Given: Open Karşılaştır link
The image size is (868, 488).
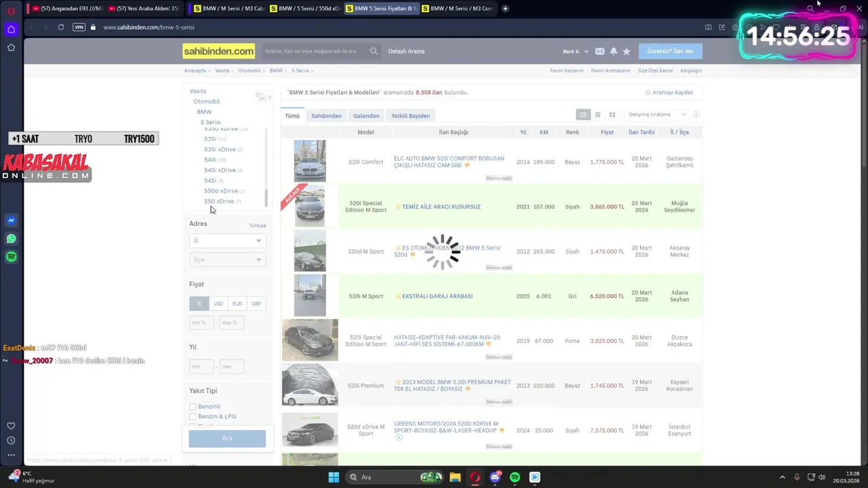Looking at the screenshot, I should tap(691, 70).
